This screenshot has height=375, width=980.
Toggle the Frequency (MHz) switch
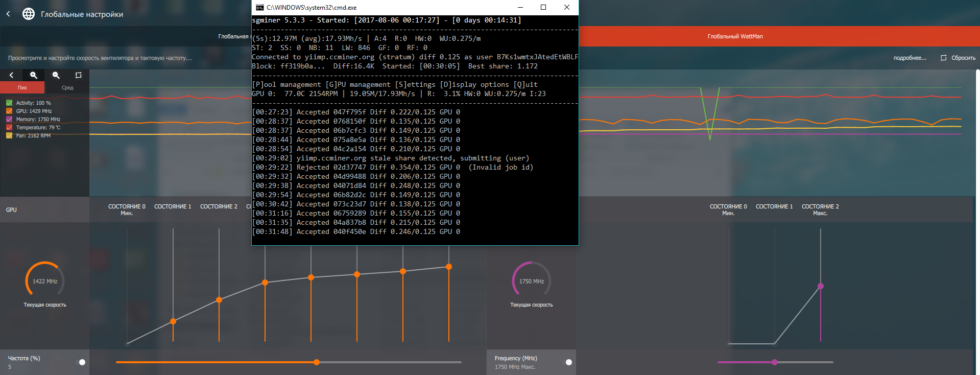pyautogui.click(x=567, y=362)
